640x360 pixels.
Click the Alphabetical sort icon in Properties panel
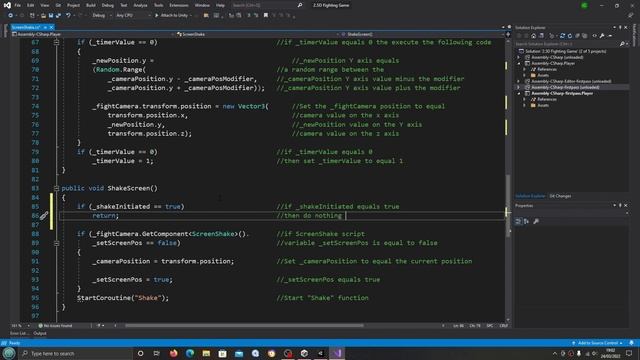point(526,221)
